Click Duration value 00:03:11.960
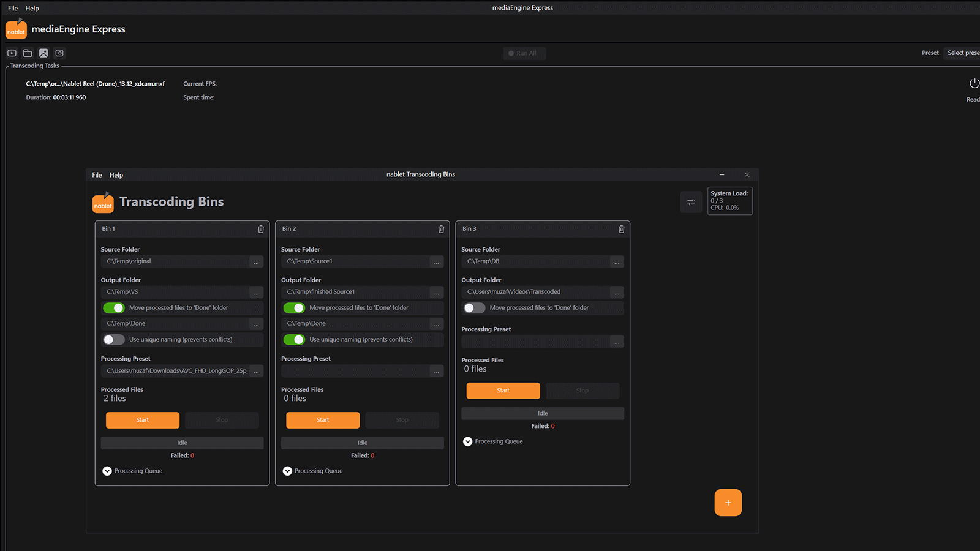The image size is (980, 551). (x=69, y=97)
